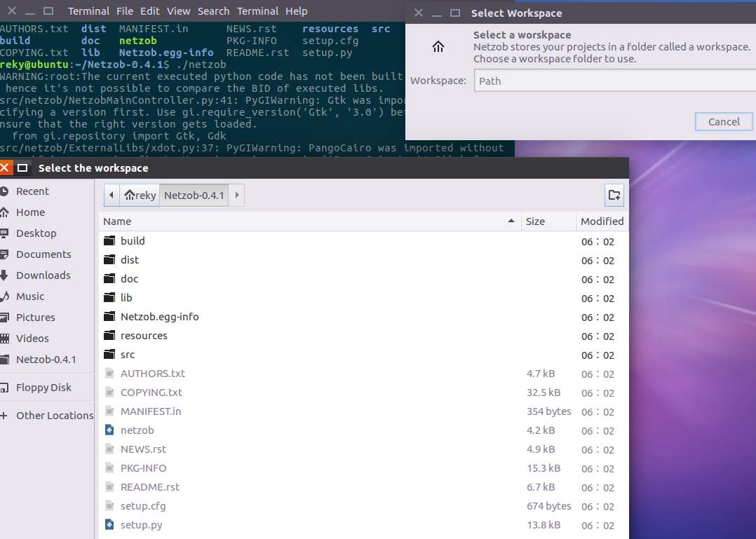The width and height of the screenshot is (756, 539).
Task: Sort files by Name column header
Action: click(x=117, y=221)
